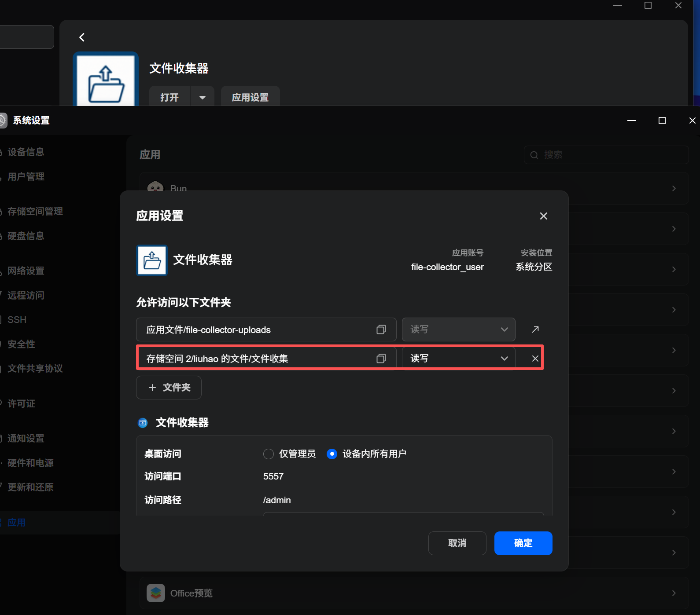The image size is (700, 615).
Task: Expand the Office预览 app row chevron
Action: click(674, 593)
